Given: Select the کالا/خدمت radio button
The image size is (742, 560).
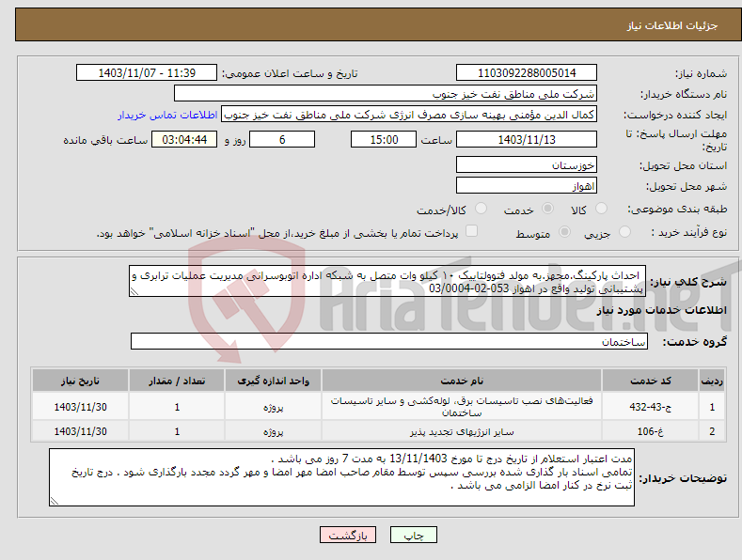Looking at the screenshot, I should 481,209.
